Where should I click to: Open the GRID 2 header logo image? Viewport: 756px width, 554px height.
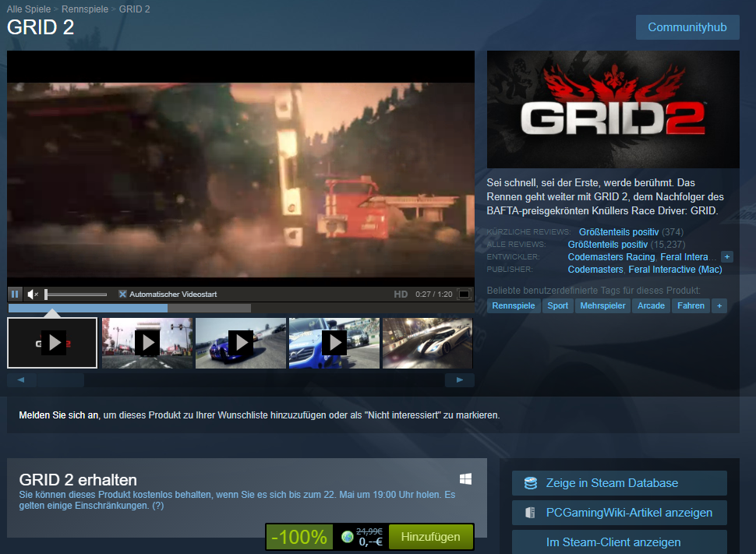click(613, 109)
